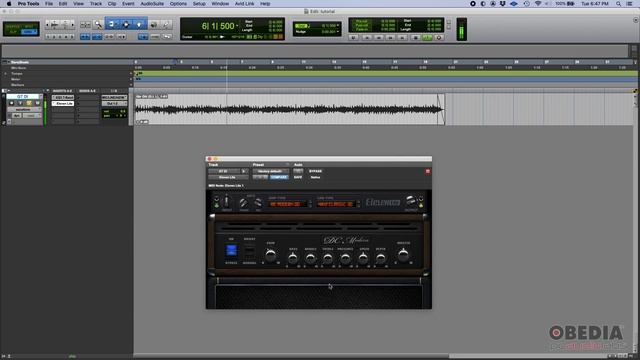The width and height of the screenshot is (640, 360).
Task: Click the Record transport button
Action: (439, 38)
